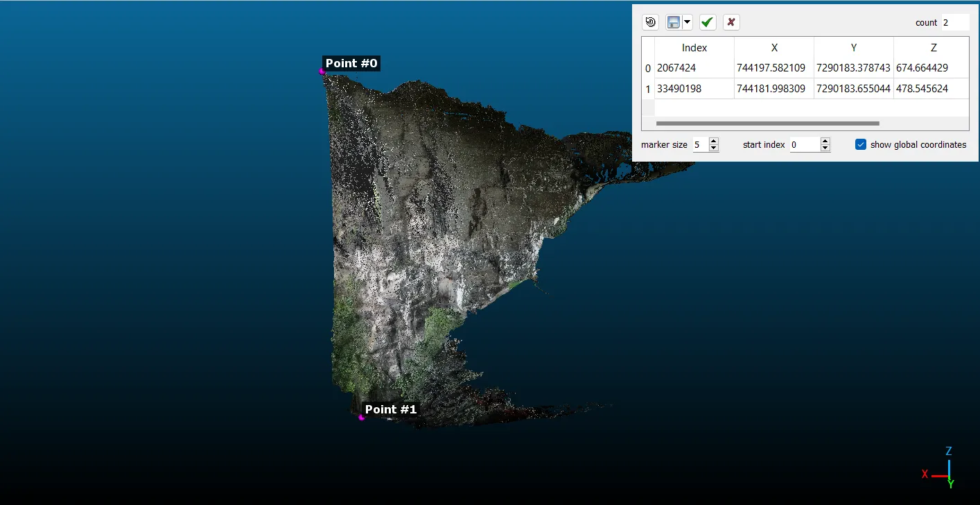Decrease marker size with the down arrow
This screenshot has width=980, height=505.
coord(714,148)
